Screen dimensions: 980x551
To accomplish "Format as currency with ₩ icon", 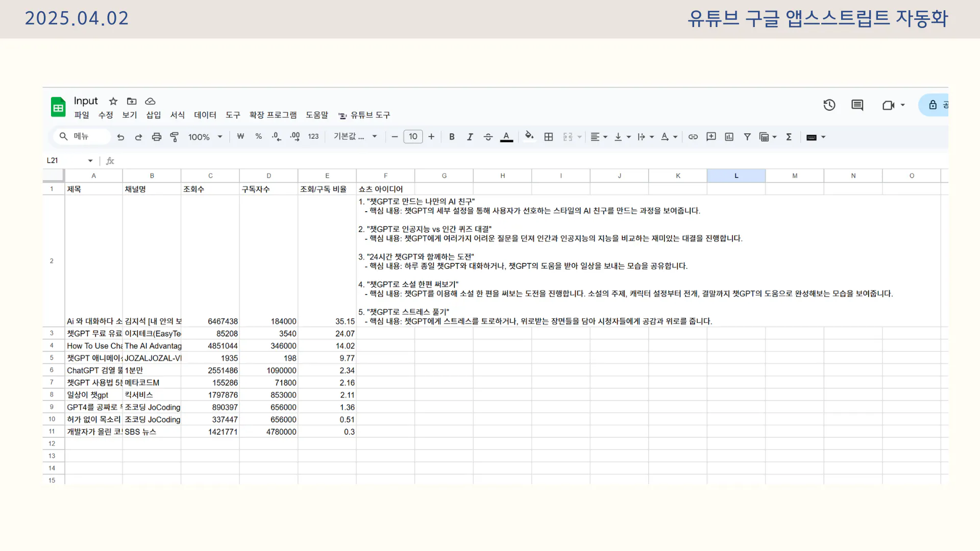I will point(240,136).
